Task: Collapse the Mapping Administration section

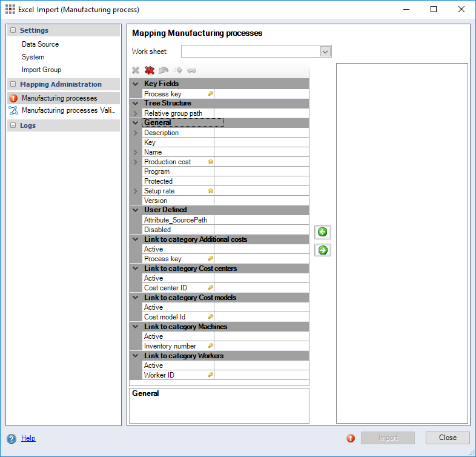Action: 13,84
